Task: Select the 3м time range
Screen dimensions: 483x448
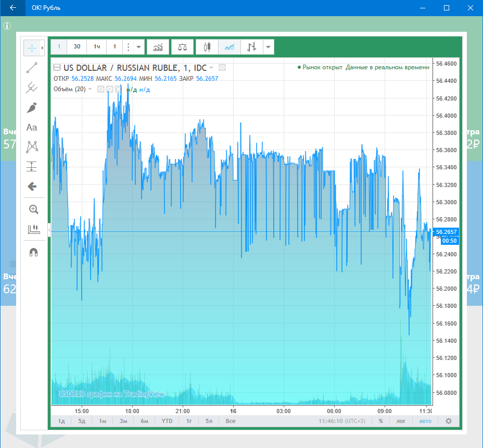Action: click(123, 421)
